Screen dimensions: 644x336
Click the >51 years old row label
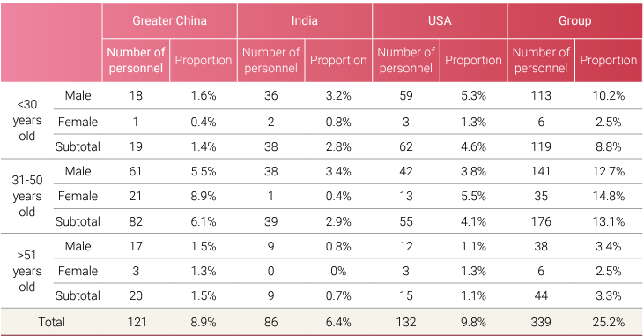27,271
